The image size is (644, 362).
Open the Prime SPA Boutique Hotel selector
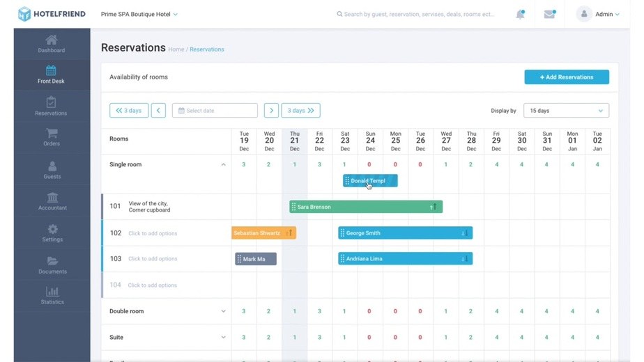(139, 15)
